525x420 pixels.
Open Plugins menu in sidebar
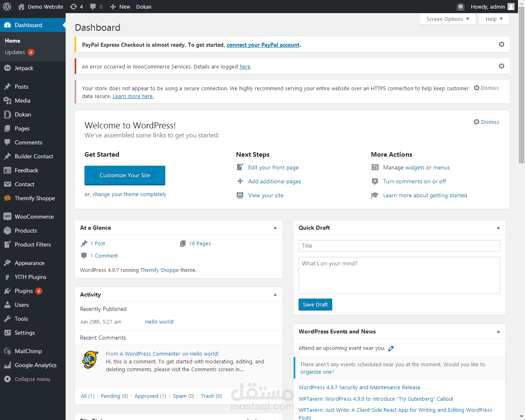coord(33,291)
